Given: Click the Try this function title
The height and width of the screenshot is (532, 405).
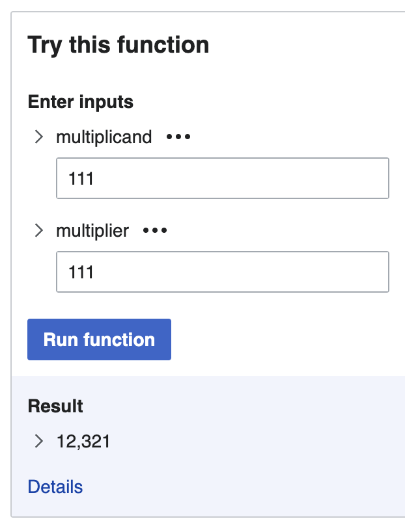Looking at the screenshot, I should tap(118, 45).
